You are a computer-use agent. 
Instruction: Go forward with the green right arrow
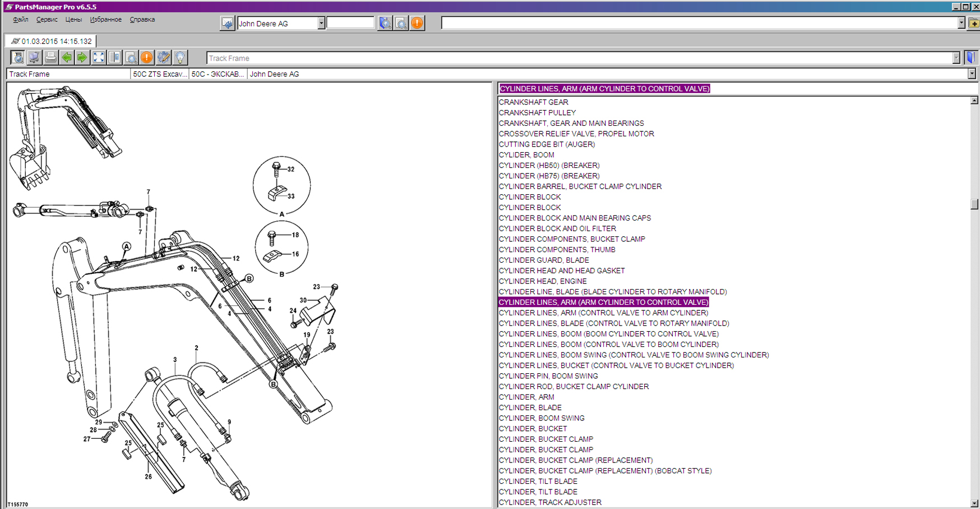click(82, 58)
